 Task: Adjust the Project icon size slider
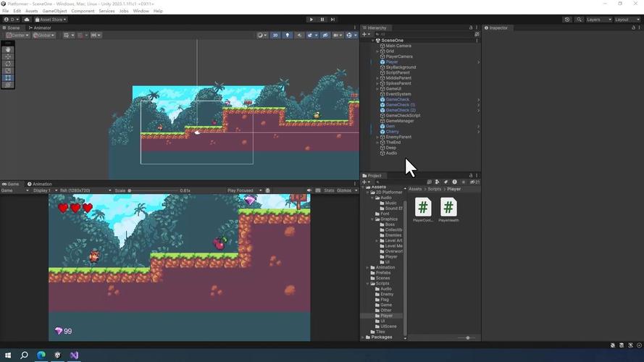pyautogui.click(x=467, y=338)
